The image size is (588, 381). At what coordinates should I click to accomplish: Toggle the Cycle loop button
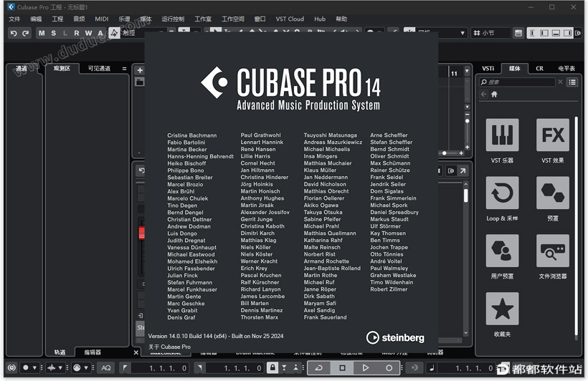319,368
